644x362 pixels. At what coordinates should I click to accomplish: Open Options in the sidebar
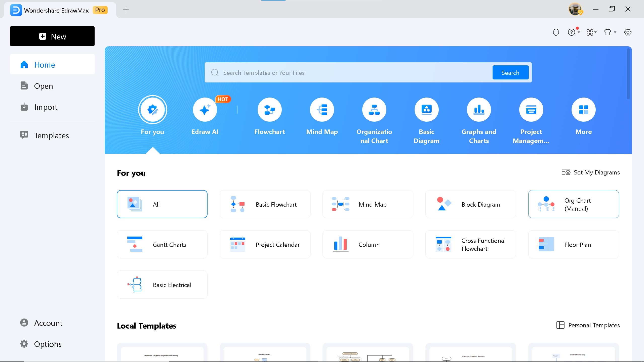point(52,344)
